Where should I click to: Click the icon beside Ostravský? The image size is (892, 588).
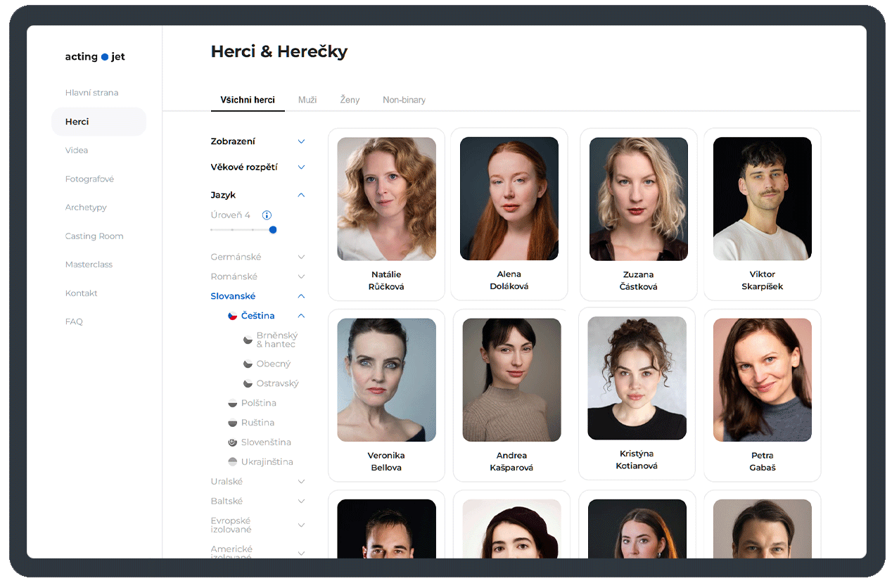coord(248,383)
